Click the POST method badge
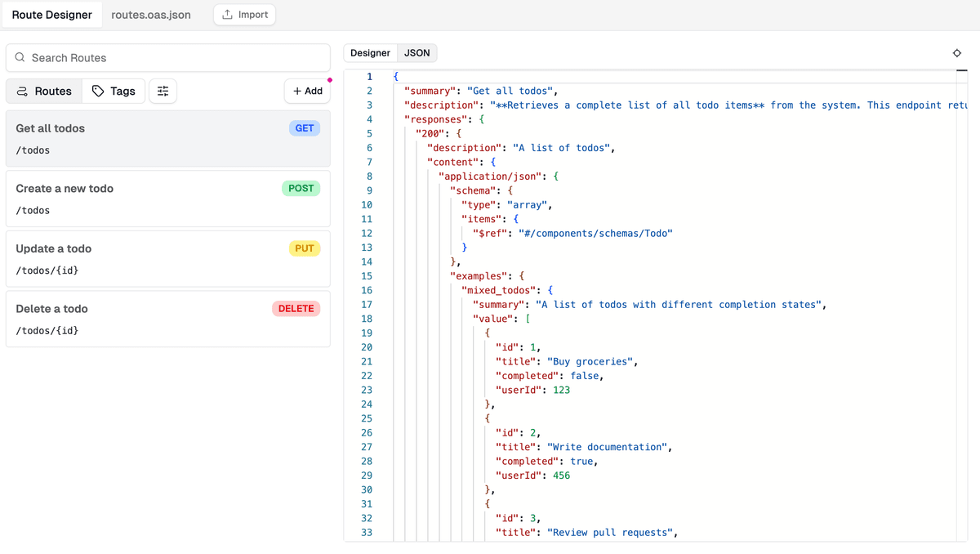Viewport: 980px width, 554px height. (x=301, y=188)
